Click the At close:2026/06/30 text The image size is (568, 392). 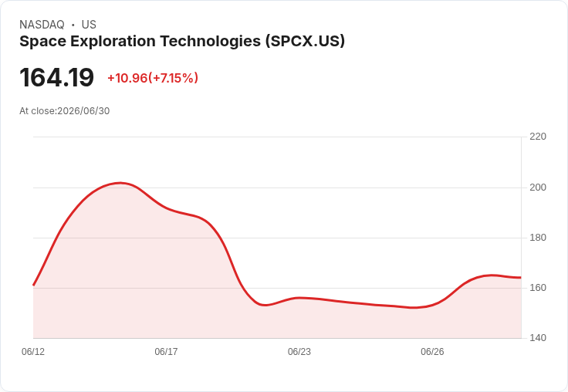point(65,111)
